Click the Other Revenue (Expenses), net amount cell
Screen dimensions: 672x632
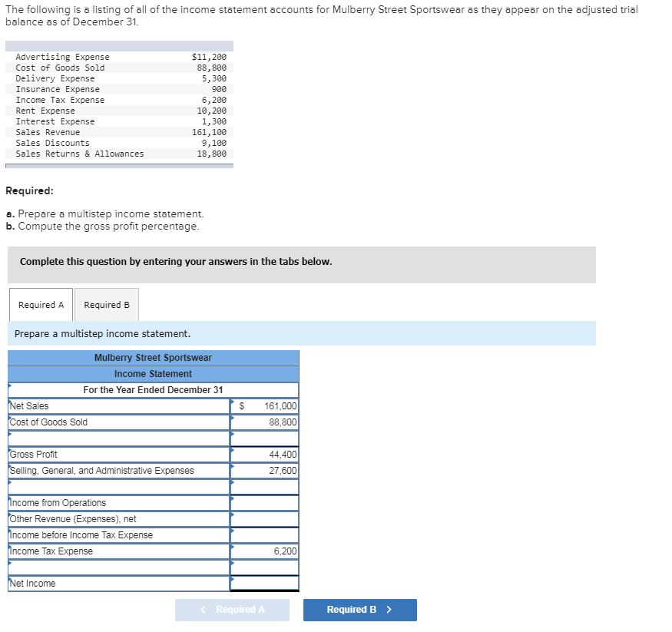[265, 519]
